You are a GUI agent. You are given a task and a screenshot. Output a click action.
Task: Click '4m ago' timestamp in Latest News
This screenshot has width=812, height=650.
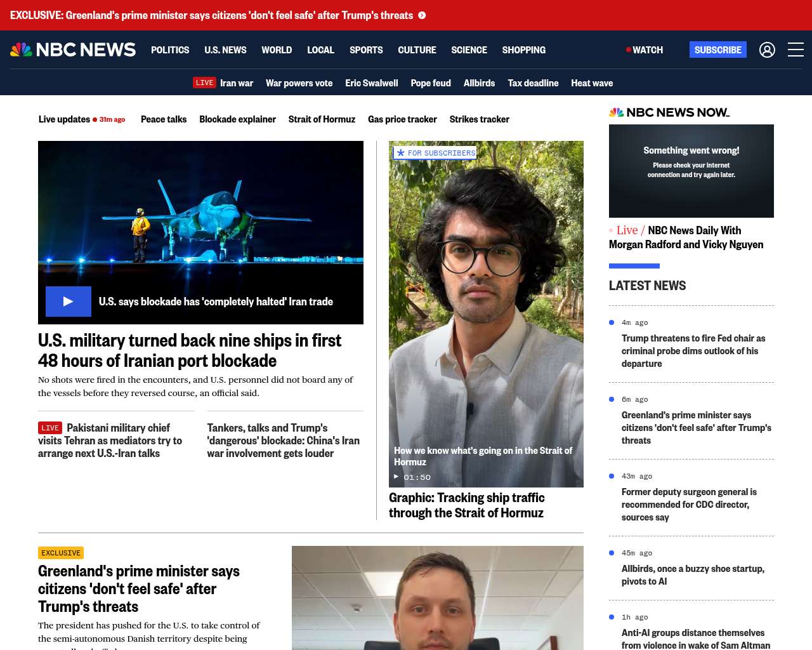pos(635,322)
